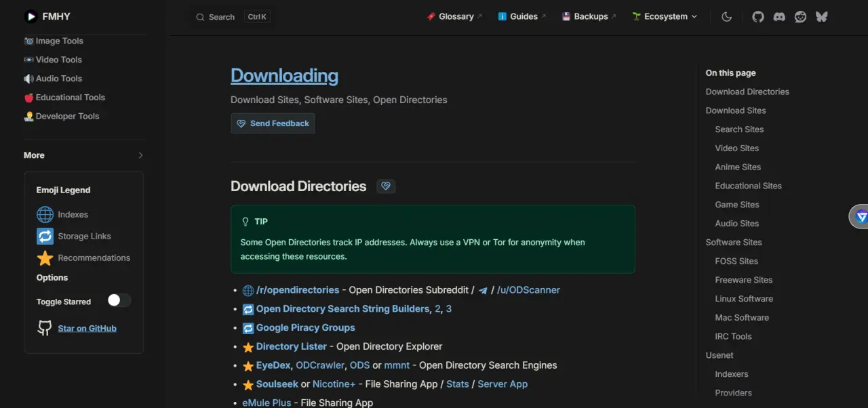Open Open Directory Search String Builders link

[x=342, y=309]
